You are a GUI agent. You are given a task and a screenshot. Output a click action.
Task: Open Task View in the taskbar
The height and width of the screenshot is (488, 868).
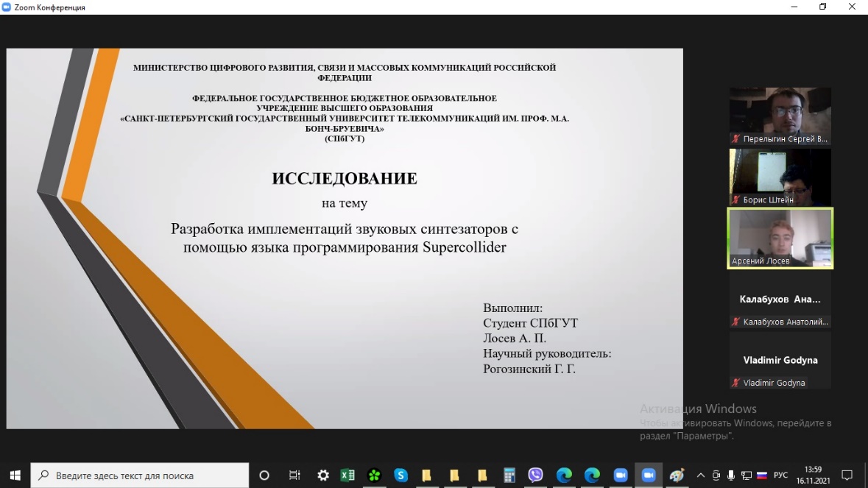pyautogui.click(x=294, y=475)
